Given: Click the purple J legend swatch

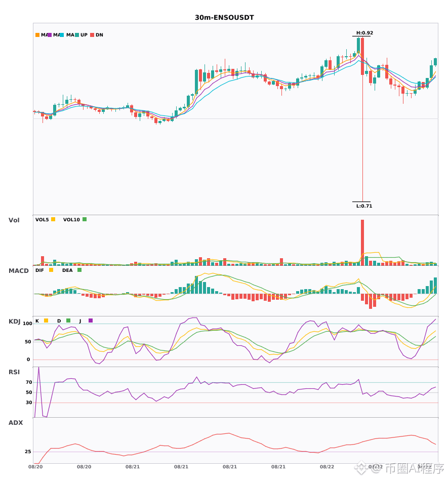Looking at the screenshot, I should 91,320.
